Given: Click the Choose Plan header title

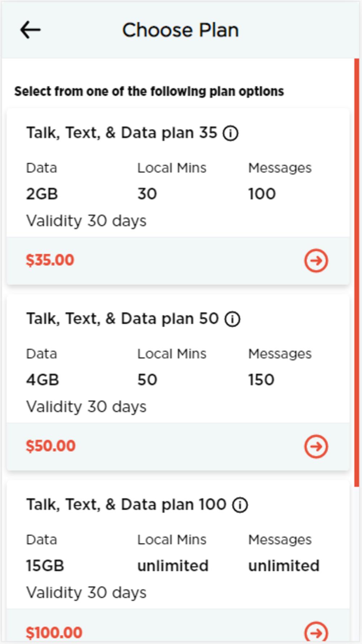Looking at the screenshot, I should coord(180,30).
